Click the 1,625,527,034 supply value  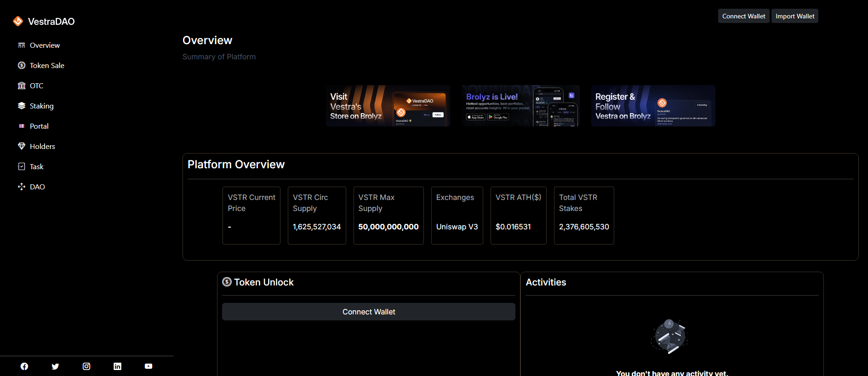tap(317, 227)
